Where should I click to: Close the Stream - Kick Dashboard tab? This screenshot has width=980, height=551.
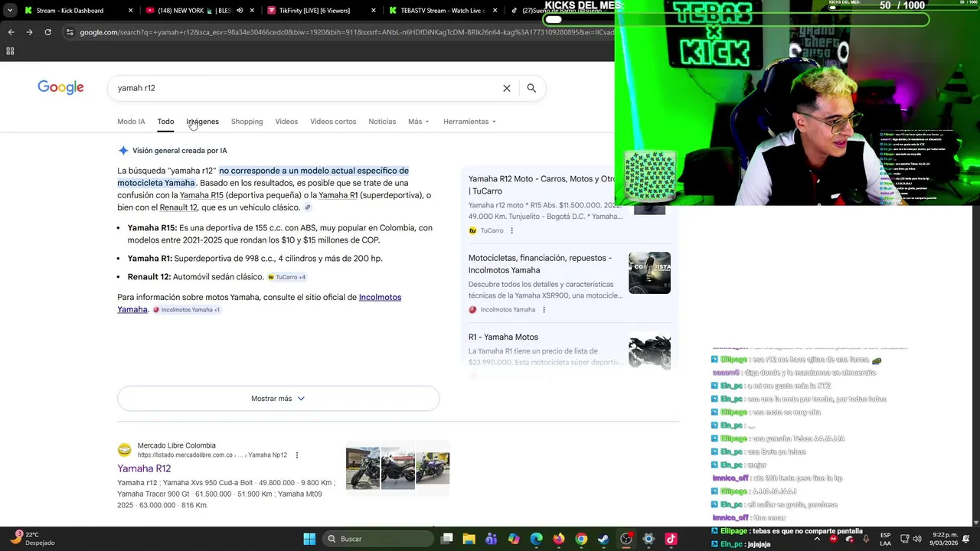coord(130,11)
